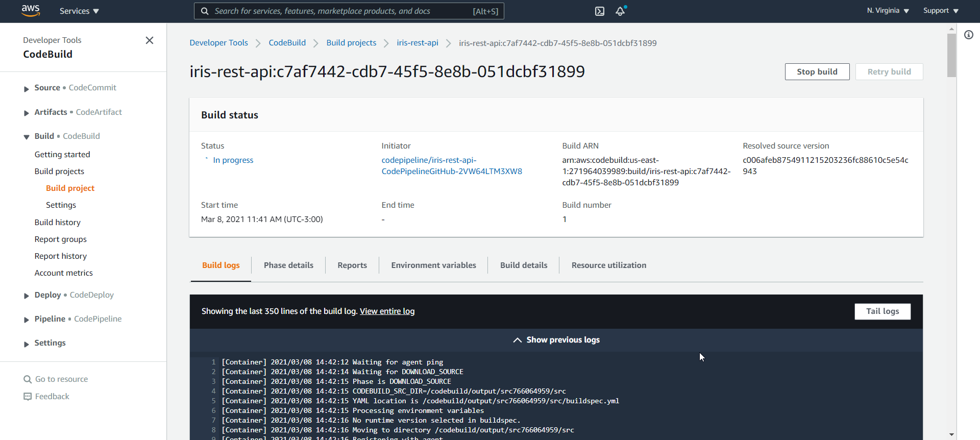Open the N. Virginia region dropdown
This screenshot has width=980, height=440.
pos(888,11)
